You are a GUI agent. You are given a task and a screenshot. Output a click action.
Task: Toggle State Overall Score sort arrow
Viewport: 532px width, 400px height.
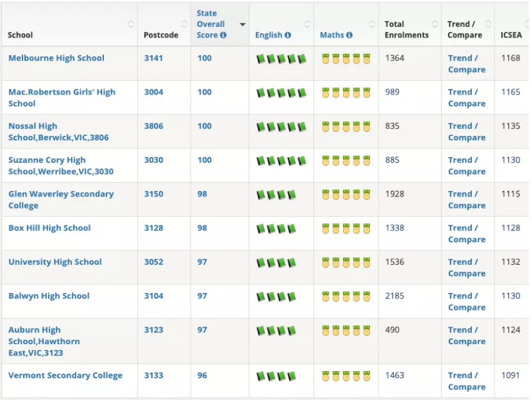click(x=242, y=24)
